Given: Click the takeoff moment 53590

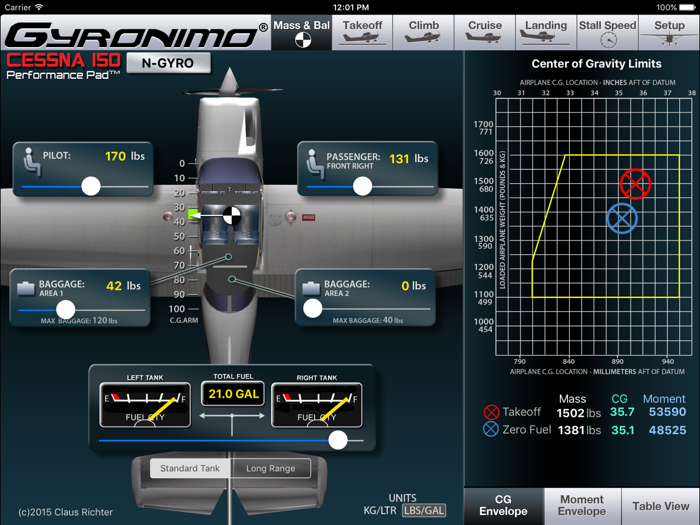Looking at the screenshot, I should coord(667,412).
